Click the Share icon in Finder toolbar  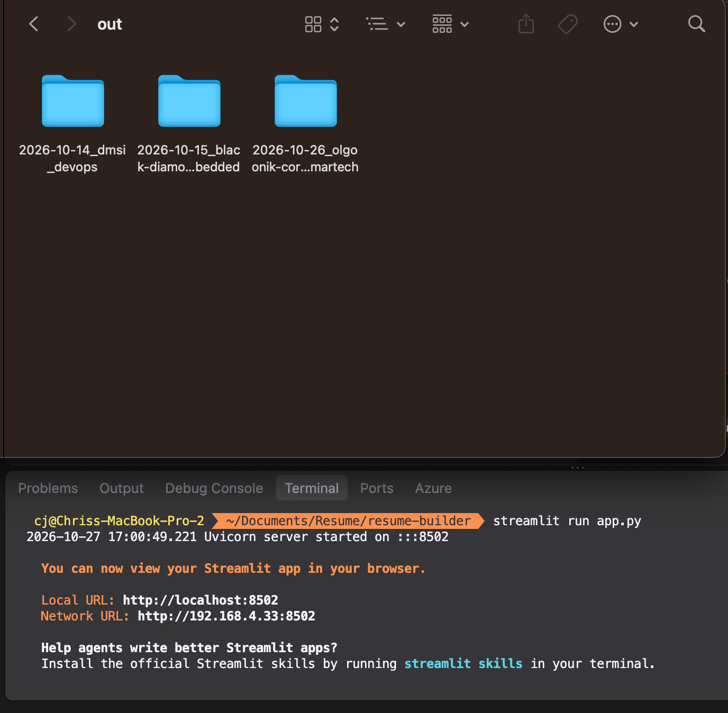526,24
